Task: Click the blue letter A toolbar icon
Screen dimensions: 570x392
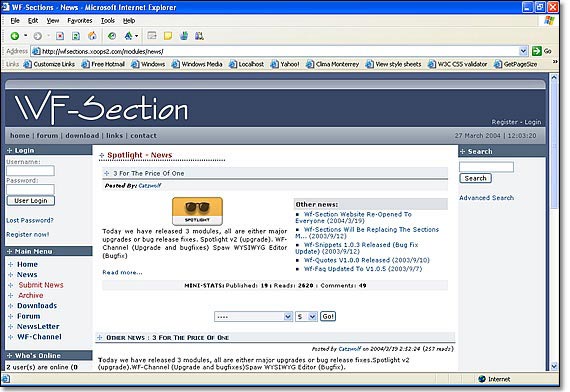Action: pyautogui.click(x=128, y=36)
